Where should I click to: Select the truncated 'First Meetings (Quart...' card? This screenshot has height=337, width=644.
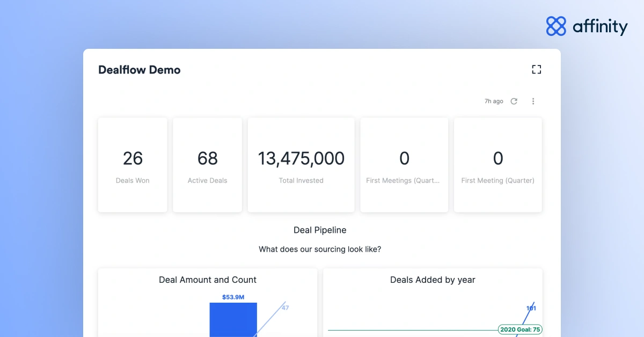404,165
